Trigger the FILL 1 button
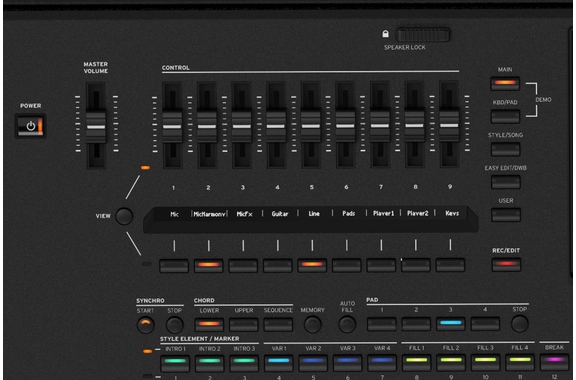This screenshot has width=576, height=380. pos(417,362)
